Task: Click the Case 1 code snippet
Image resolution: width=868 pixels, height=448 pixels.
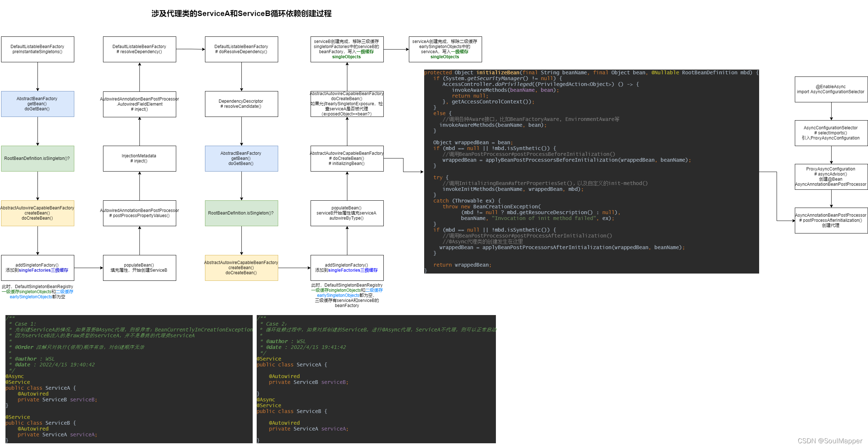Action: click(129, 379)
